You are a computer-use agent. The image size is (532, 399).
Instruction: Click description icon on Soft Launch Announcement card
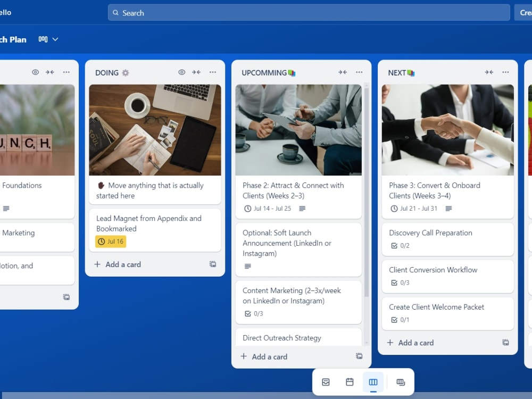[248, 266]
